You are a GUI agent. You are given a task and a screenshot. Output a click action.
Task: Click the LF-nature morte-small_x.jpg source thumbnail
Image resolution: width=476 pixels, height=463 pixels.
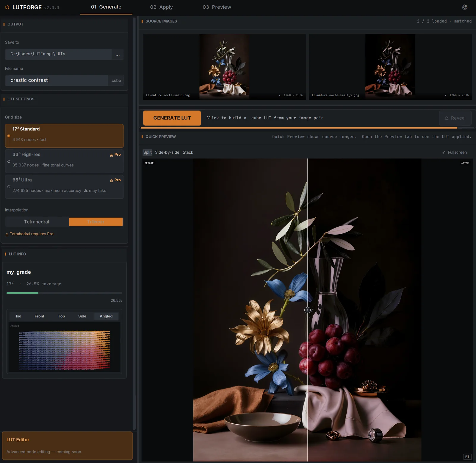(390, 67)
